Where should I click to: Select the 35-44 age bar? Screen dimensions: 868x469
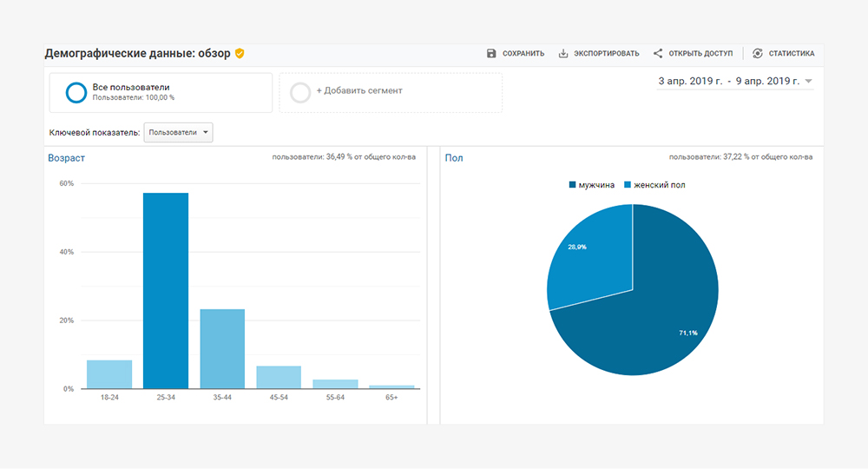coord(222,348)
